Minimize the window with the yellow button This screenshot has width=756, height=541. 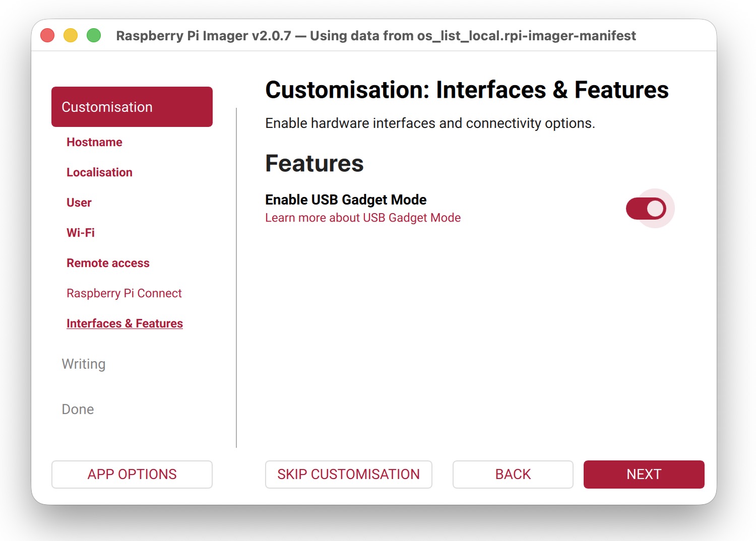point(71,36)
